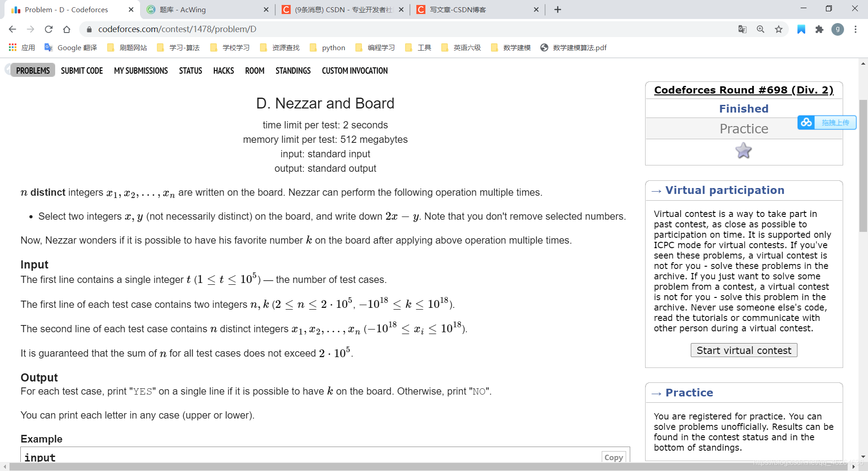Image resolution: width=868 pixels, height=471 pixels.
Task: Open the zoom magnifier in address bar
Action: pyautogui.click(x=760, y=29)
